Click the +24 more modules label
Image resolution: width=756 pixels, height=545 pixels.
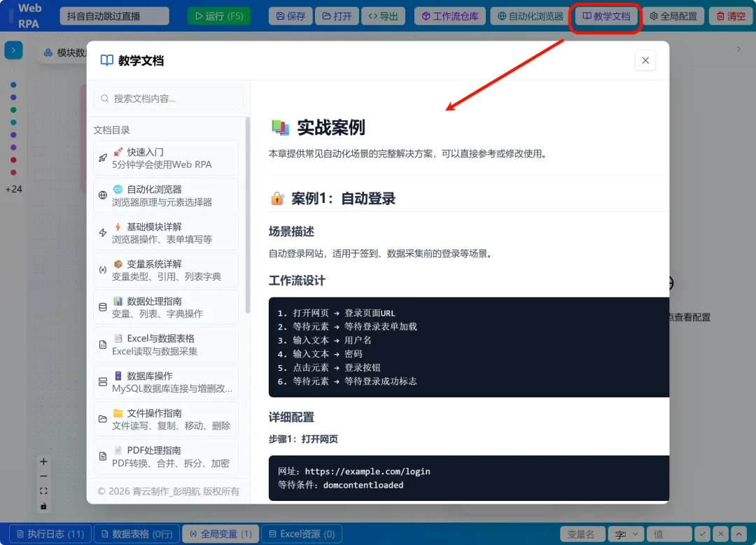click(13, 189)
